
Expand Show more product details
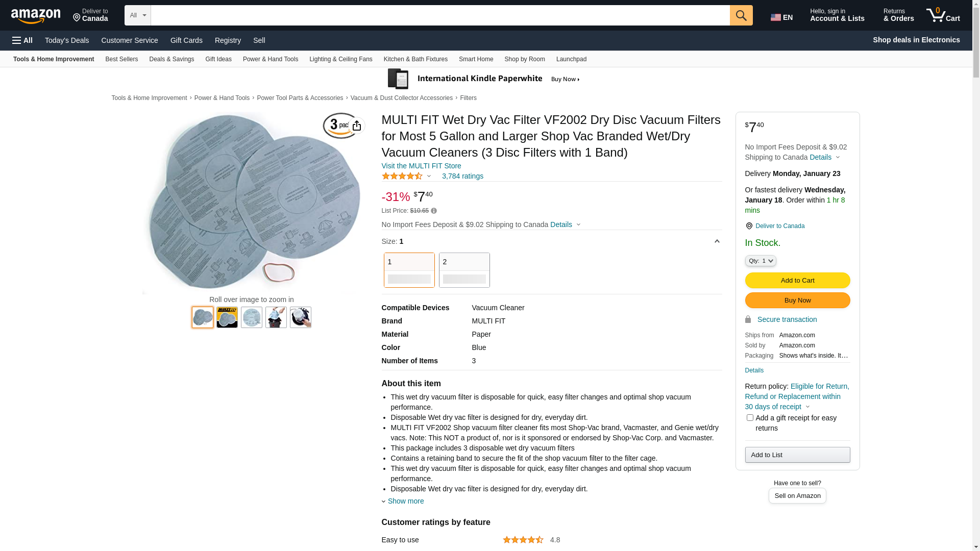(x=405, y=501)
